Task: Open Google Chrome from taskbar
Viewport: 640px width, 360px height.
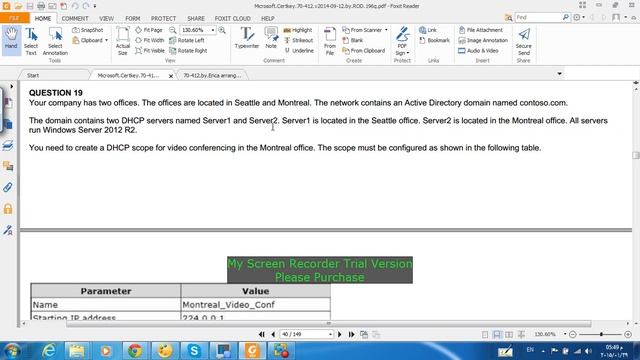Action: 135,351
